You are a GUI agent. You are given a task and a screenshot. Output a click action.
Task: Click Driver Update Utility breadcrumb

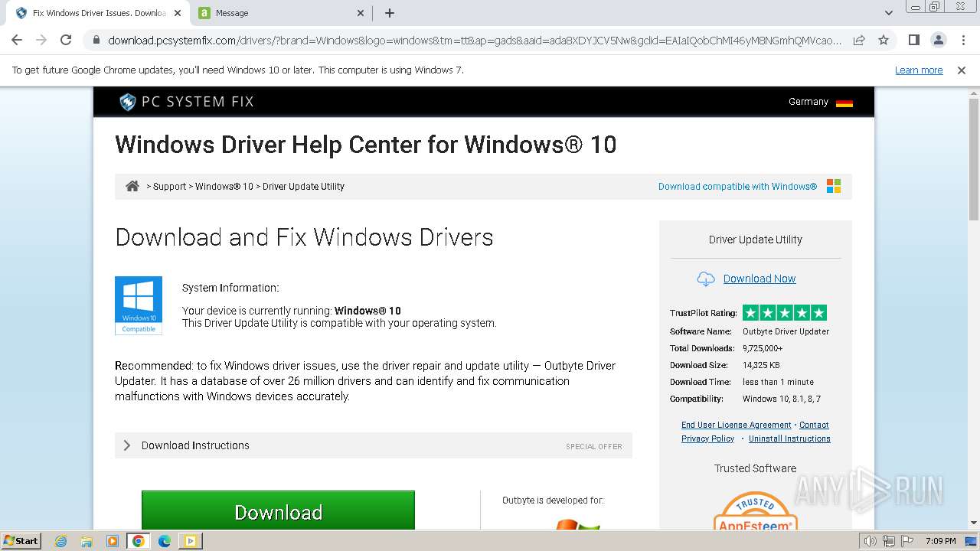click(x=303, y=187)
